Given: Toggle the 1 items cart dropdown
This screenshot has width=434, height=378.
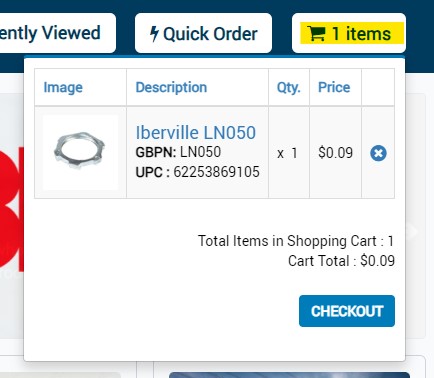Looking at the screenshot, I should click(349, 33).
